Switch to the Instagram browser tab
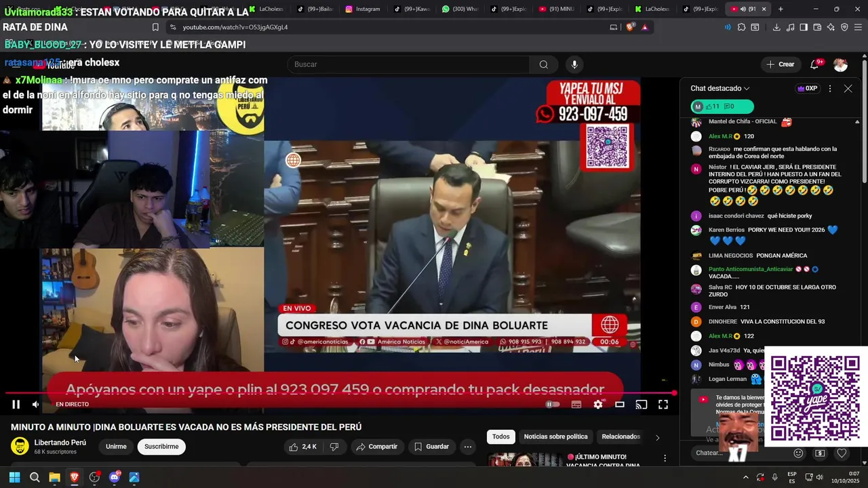The image size is (868, 488). click(363, 9)
